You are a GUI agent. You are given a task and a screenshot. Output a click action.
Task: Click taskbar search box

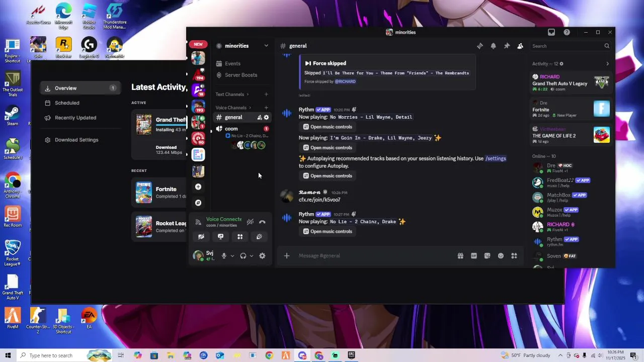(x=64, y=355)
